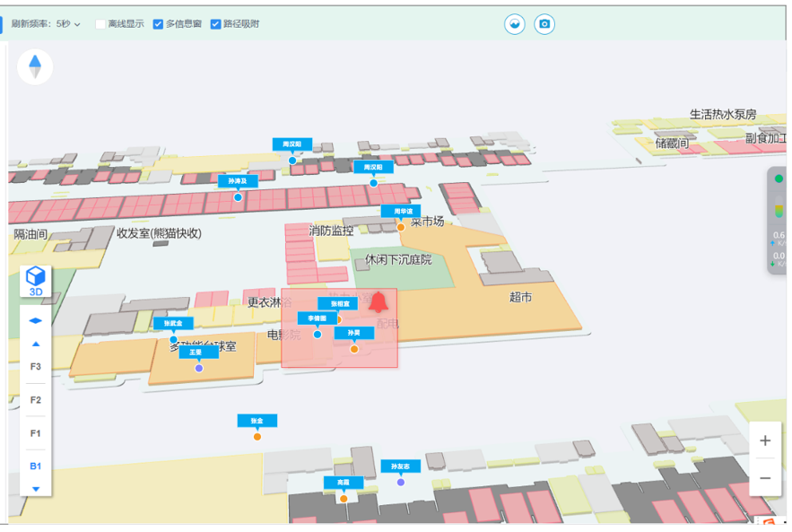Viewport: 792px width, 532px height.
Task: Click the green status dot in right panel
Action: tap(779, 179)
